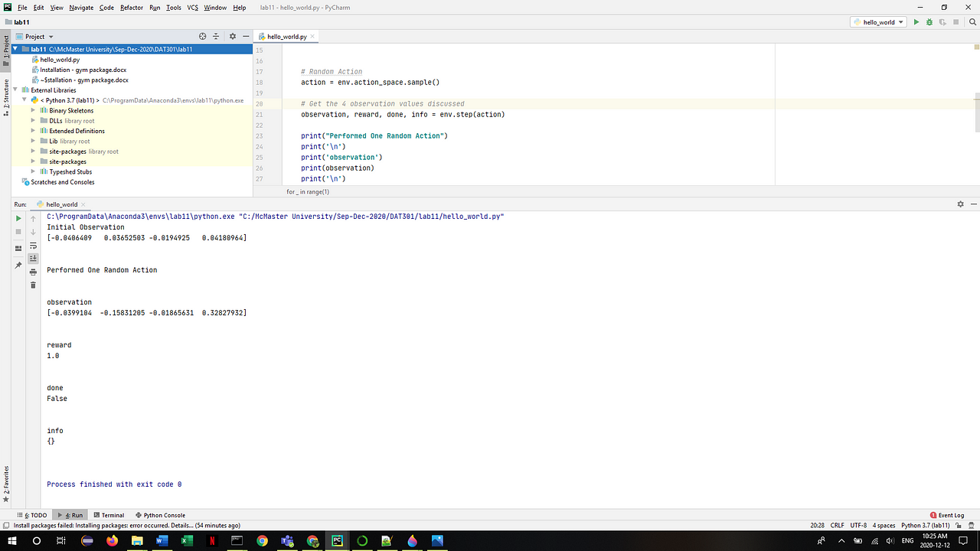980x551 pixels.
Task: Select Installation - gym package.docx file
Action: click(x=83, y=70)
